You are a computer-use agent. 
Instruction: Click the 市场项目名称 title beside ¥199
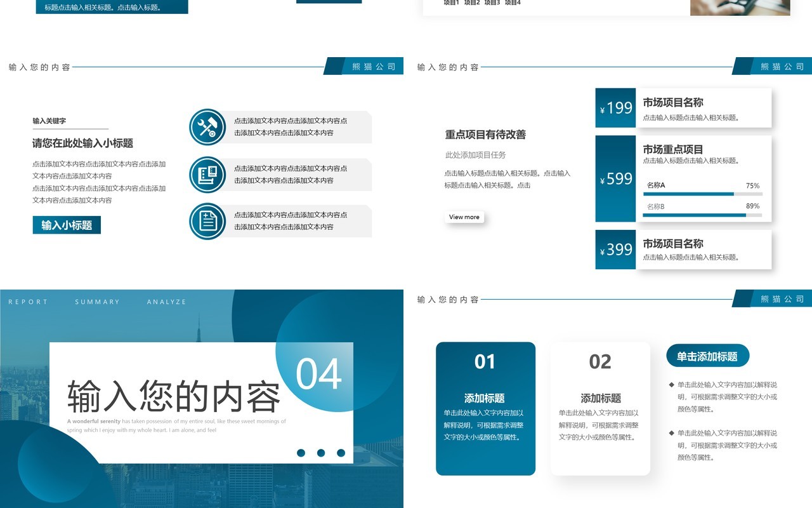[x=673, y=102]
